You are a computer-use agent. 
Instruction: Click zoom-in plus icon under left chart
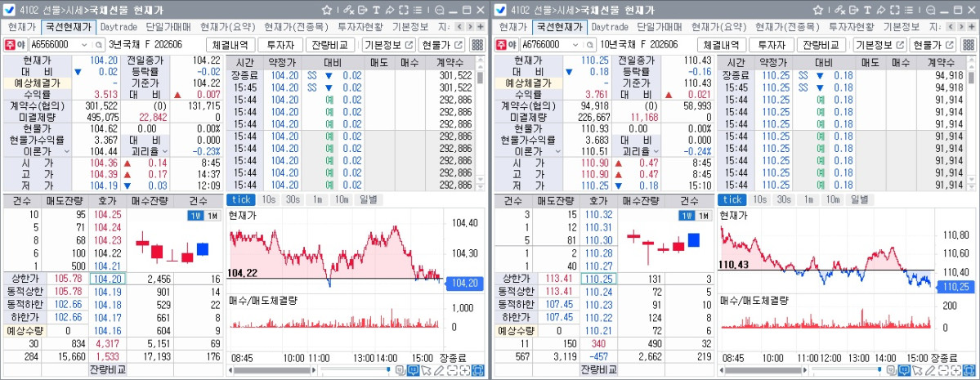click(x=465, y=370)
